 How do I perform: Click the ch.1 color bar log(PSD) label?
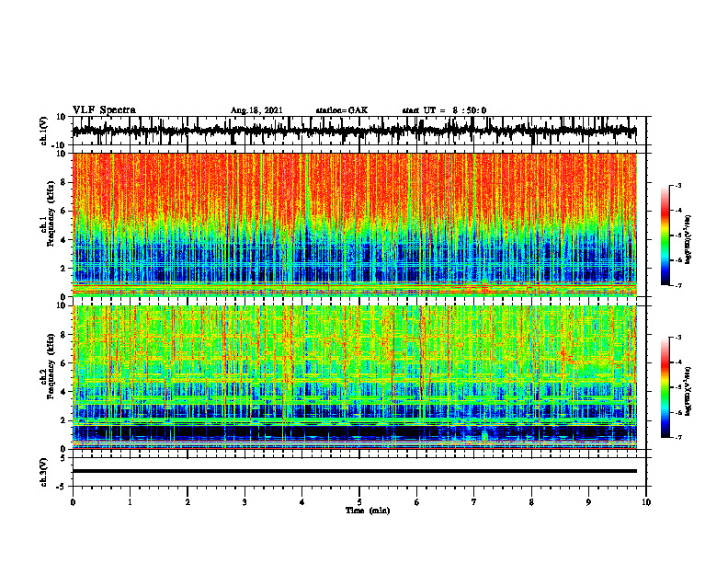[x=688, y=239]
